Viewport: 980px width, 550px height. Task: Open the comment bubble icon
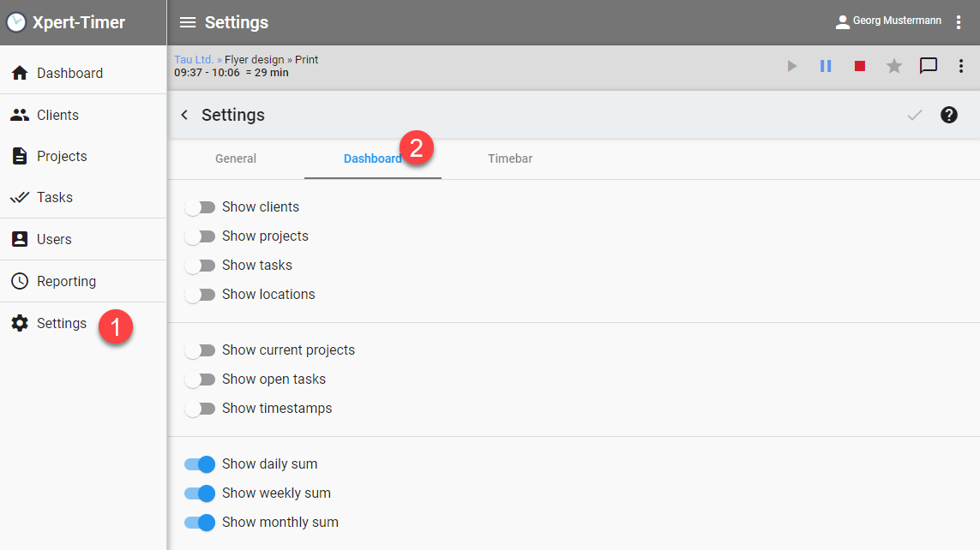click(x=928, y=66)
